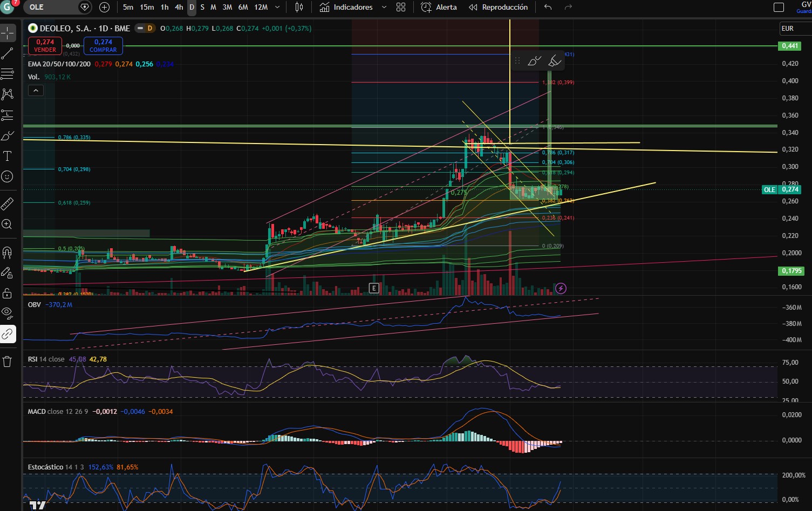This screenshot has width=812, height=511.
Task: Select the trend line drawing tool
Action: pos(8,53)
